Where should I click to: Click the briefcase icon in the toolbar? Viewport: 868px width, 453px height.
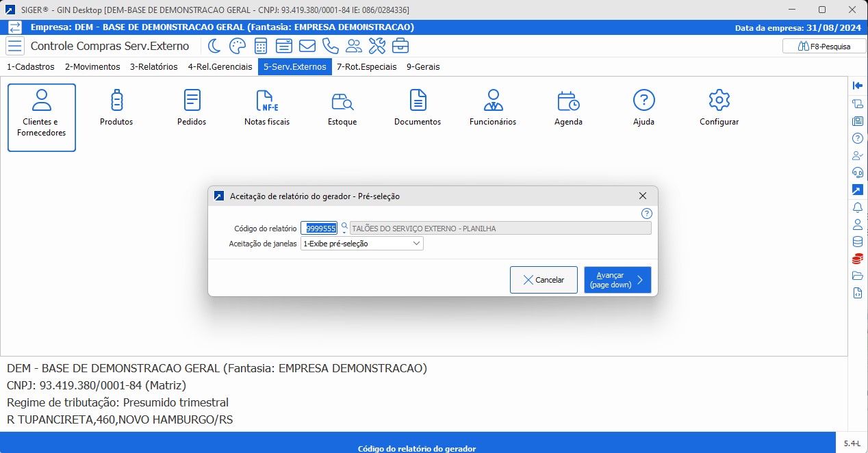point(400,46)
